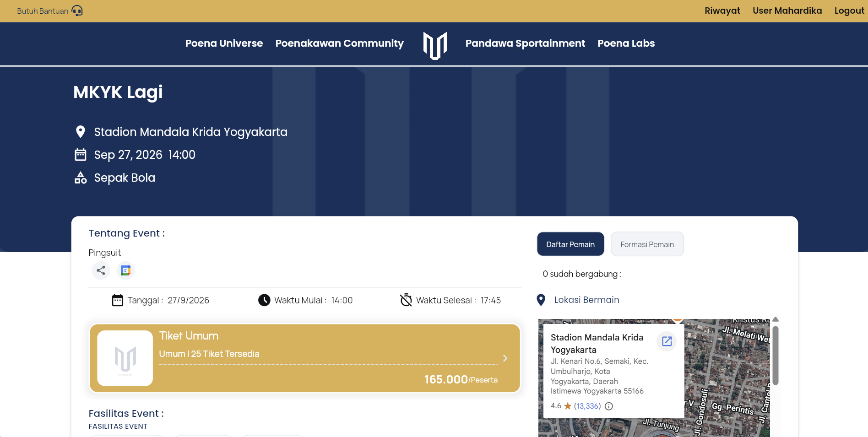This screenshot has height=437, width=868.
Task: Open map location in new window icon
Action: [x=667, y=341]
